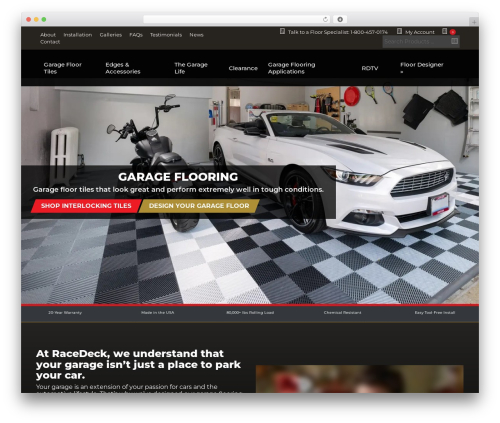Click the video thumbnail beside the RaceDeck heading
This screenshot has height=423, width=500.
pyautogui.click(x=360, y=379)
